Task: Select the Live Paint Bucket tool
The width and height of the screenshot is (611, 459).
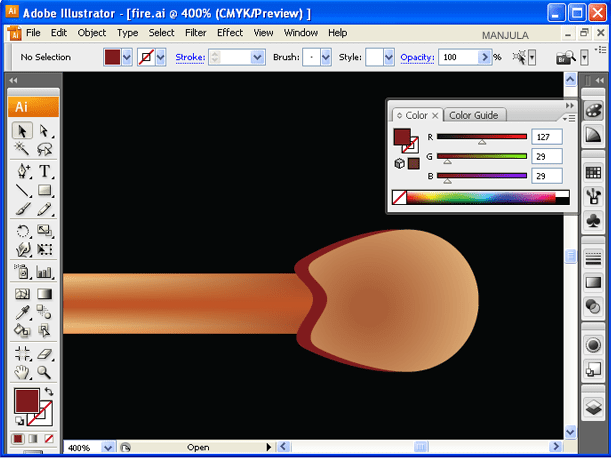Action: (x=22, y=331)
